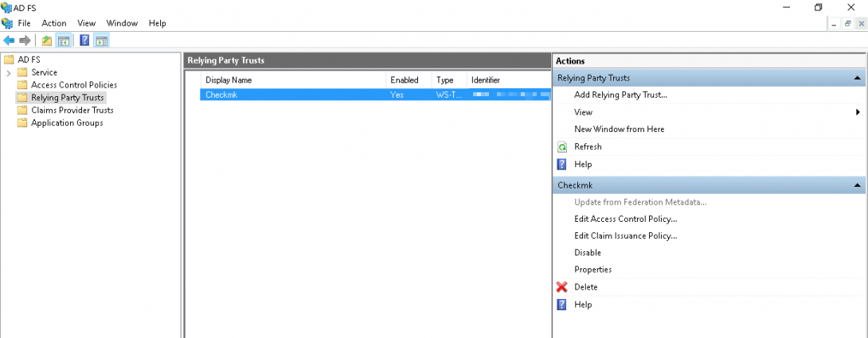Click Help icon under Checkmk actions
Screen dimensions: 868x338
pyautogui.click(x=562, y=305)
